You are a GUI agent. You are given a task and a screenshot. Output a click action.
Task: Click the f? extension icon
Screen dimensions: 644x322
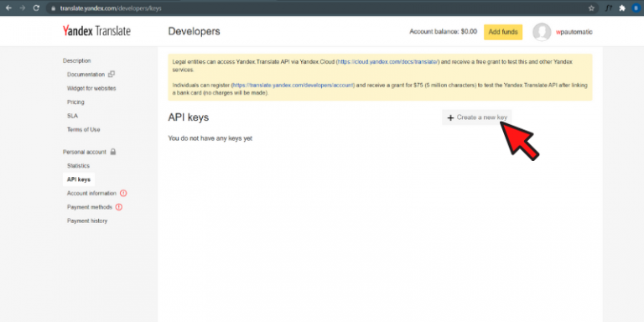click(x=609, y=8)
